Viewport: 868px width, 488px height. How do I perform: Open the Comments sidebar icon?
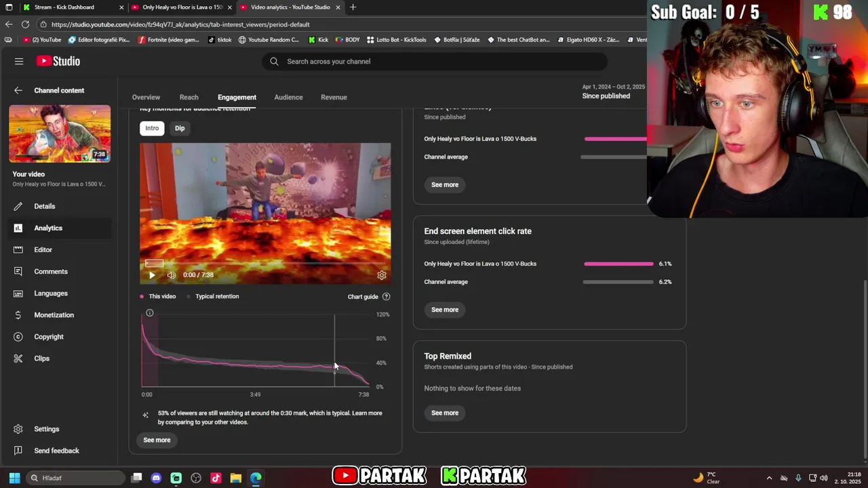[x=18, y=271]
